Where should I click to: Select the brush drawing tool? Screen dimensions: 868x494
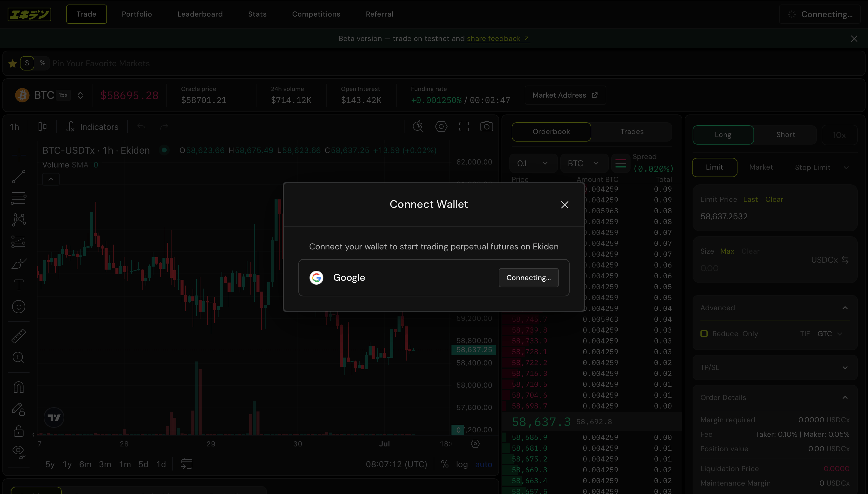click(x=19, y=264)
